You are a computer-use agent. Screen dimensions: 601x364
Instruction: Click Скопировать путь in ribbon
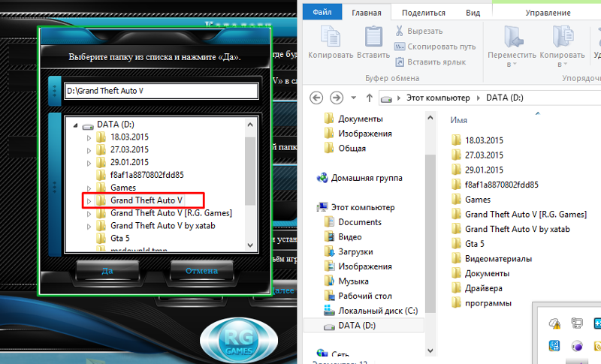tap(435, 47)
